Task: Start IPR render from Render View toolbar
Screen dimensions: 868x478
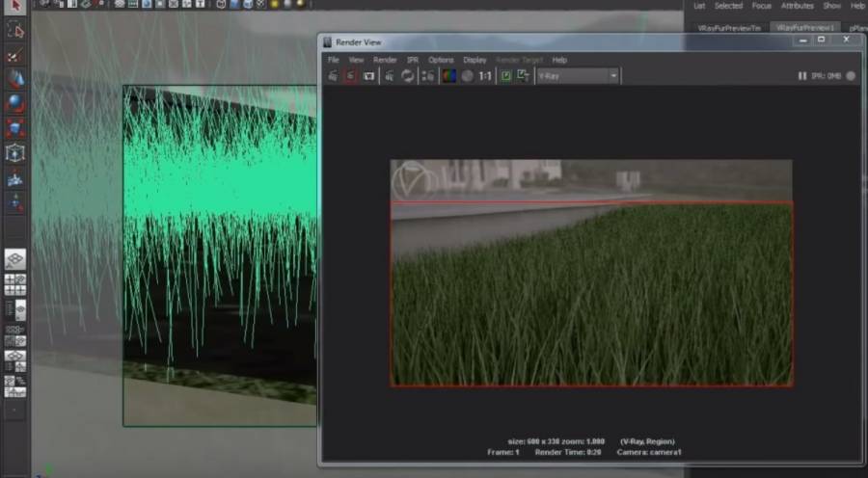Action: coord(390,76)
